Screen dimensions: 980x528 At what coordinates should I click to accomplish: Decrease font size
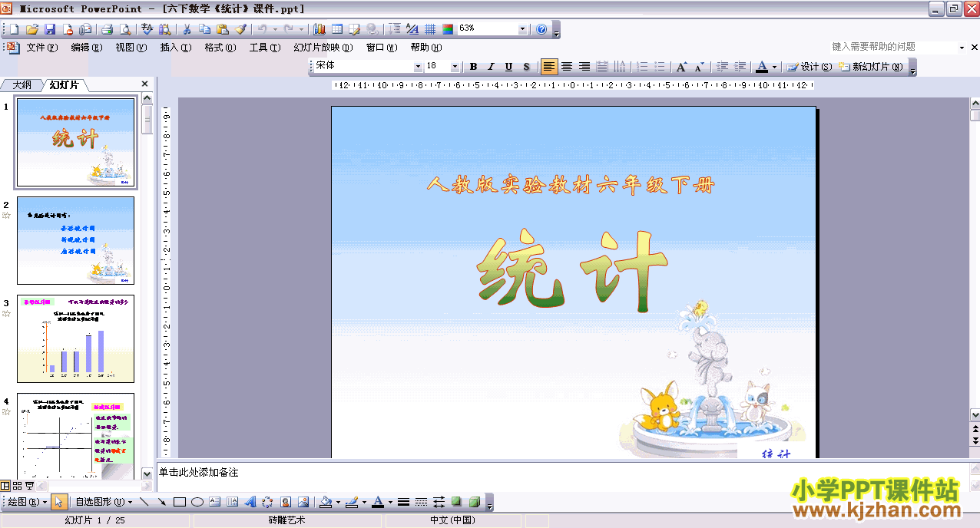click(698, 67)
